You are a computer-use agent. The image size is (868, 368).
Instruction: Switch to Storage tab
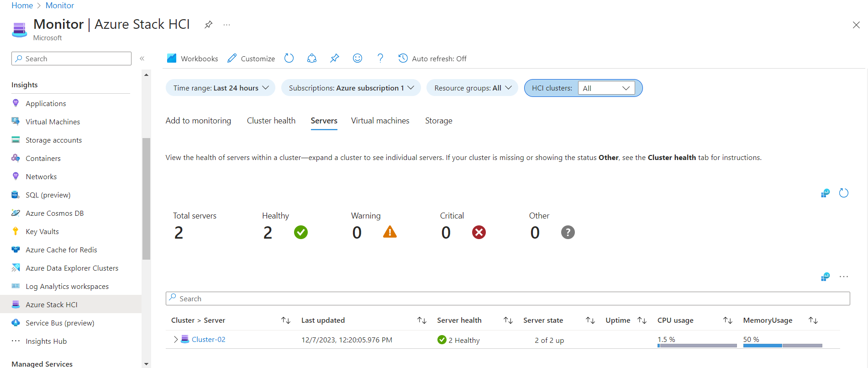[439, 121]
